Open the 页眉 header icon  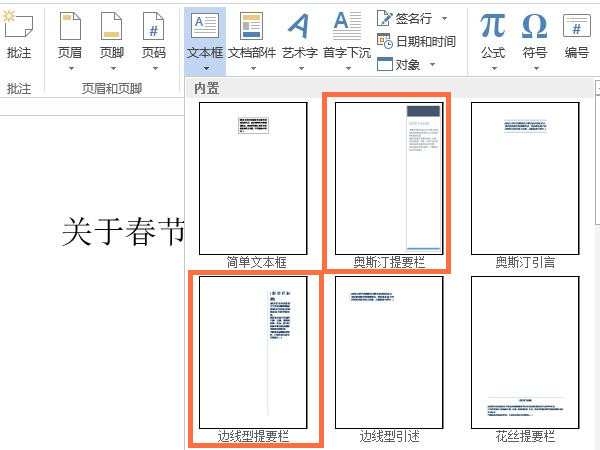click(x=70, y=26)
